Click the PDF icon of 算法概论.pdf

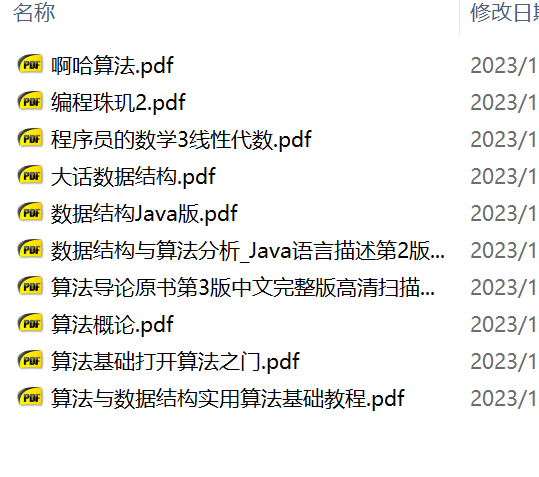(30, 323)
